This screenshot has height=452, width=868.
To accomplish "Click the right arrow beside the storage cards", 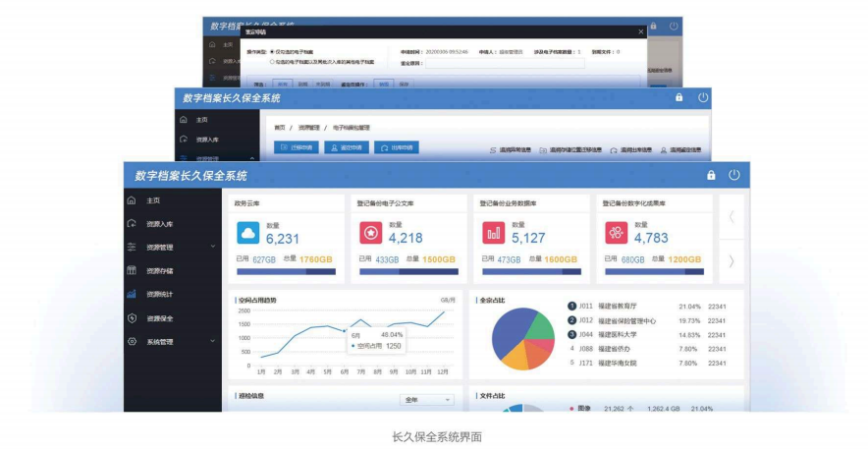I will pyautogui.click(x=731, y=260).
